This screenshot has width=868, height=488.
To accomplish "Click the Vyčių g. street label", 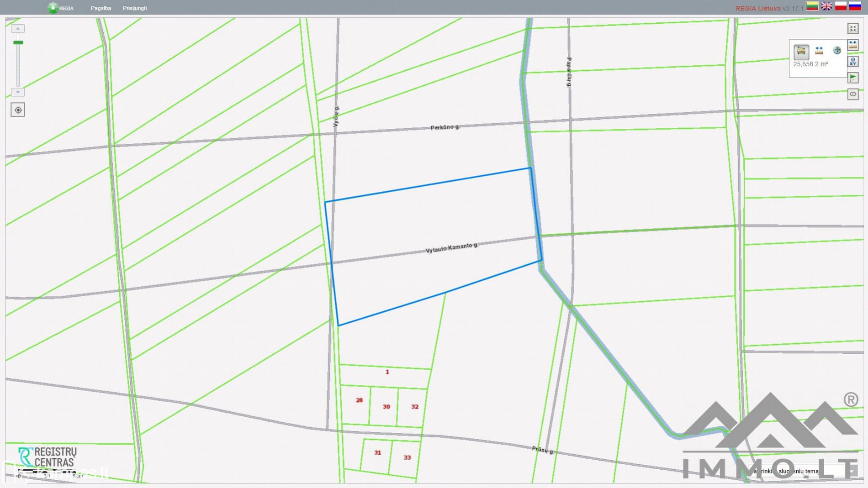I will (x=336, y=116).
